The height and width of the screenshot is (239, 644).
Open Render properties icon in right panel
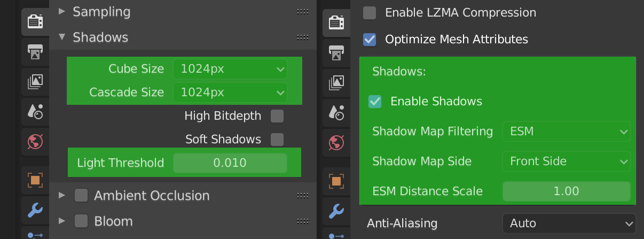point(336,22)
